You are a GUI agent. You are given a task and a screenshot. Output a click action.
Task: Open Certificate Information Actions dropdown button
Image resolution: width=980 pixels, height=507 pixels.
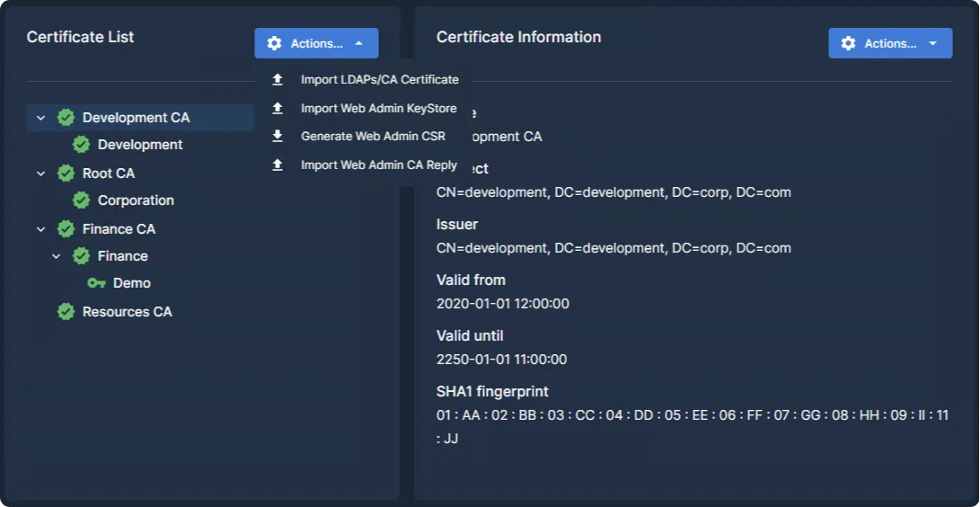[890, 43]
